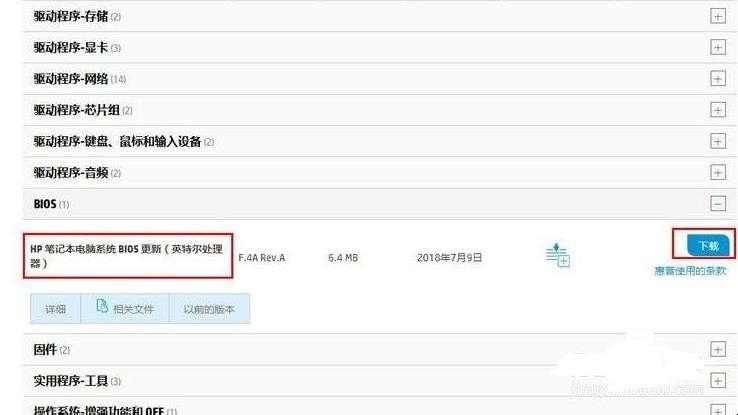Expand the 驱动程序-网络 section plus icon
738x415 pixels.
click(x=718, y=79)
